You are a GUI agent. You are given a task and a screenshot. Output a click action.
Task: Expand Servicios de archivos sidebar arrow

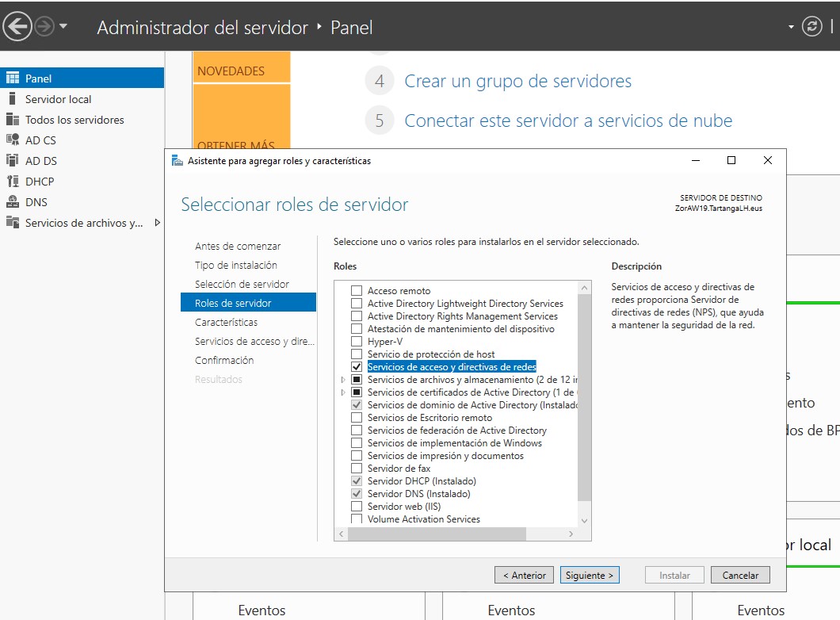click(157, 222)
